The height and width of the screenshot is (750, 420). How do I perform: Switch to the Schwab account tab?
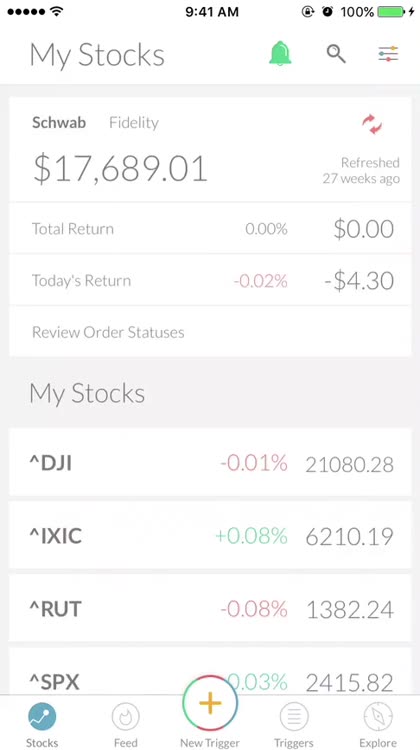(59, 123)
